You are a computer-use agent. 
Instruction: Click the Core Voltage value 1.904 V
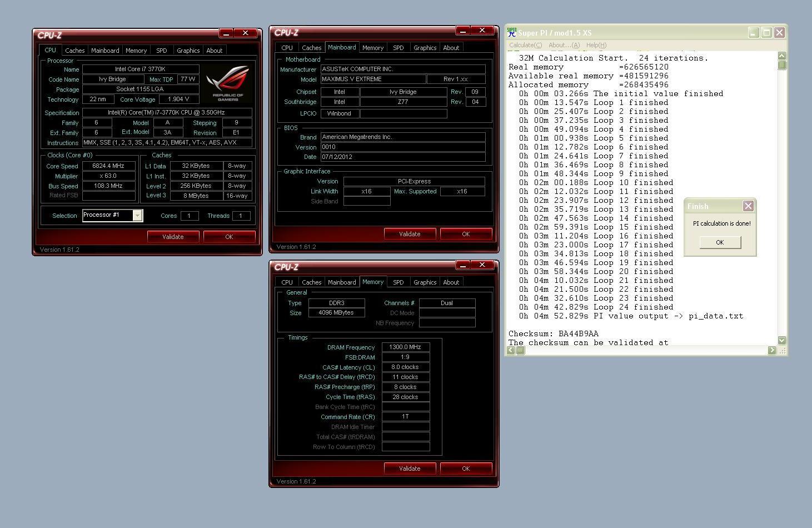click(x=178, y=99)
